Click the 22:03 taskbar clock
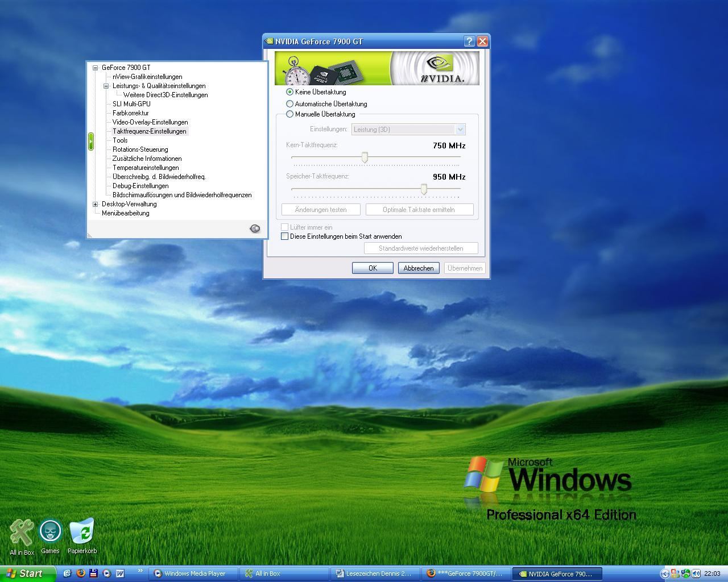728x582 pixels. (712, 573)
